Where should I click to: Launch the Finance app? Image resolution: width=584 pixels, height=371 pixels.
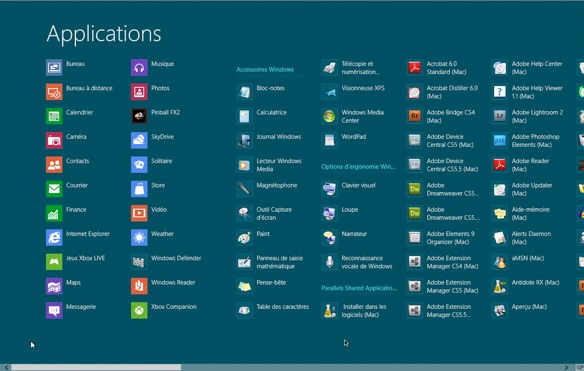(54, 213)
